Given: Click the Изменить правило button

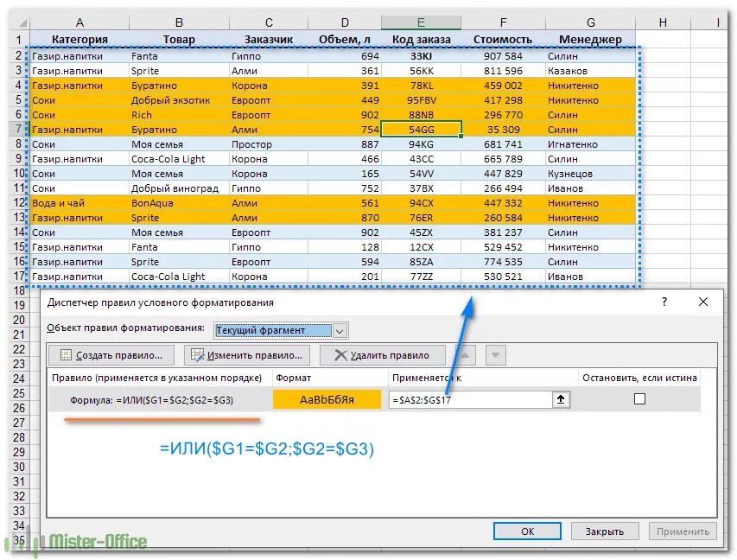Looking at the screenshot, I should (247, 355).
